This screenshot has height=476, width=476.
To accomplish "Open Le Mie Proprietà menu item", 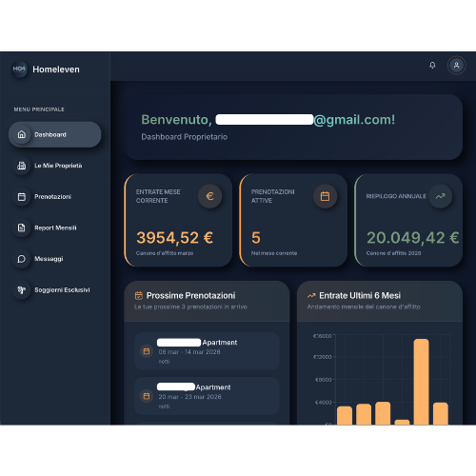I will tap(55, 166).
